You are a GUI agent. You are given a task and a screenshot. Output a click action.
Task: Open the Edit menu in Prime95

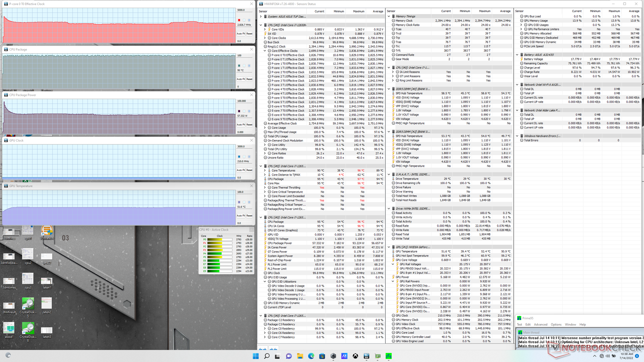528,324
